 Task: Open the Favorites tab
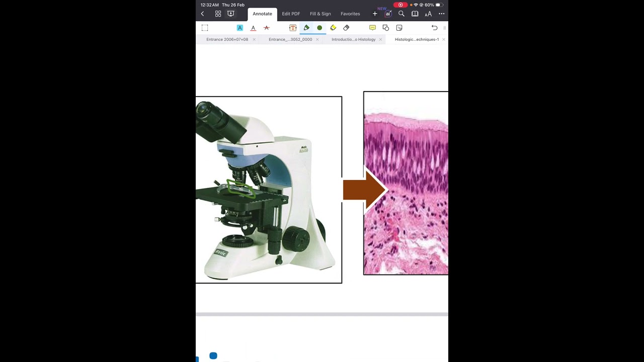tap(350, 14)
